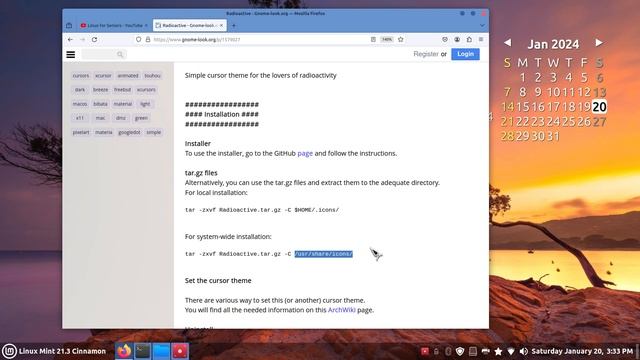Screen dimensions: 640x360
Task: Open Firefox from the taskbar
Action: click(124, 351)
